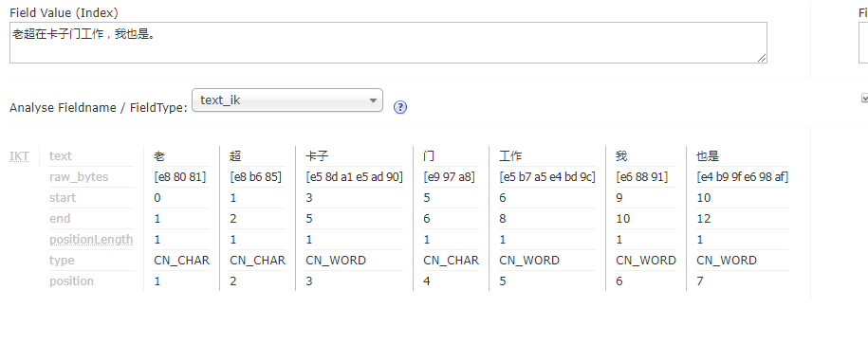This screenshot has height=344, width=868.
Task: Click the 超 token text cell
Action: [x=235, y=156]
